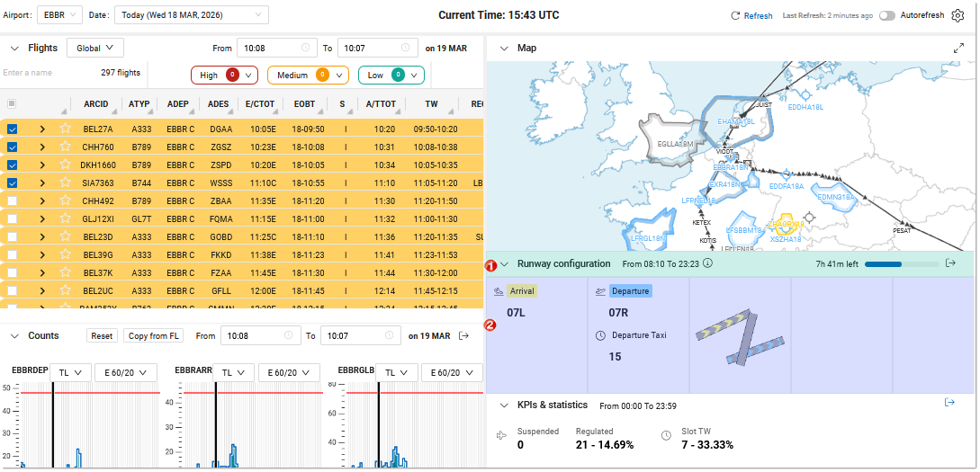Sort by the EOBT column header
The width and height of the screenshot is (980, 472).
point(304,103)
